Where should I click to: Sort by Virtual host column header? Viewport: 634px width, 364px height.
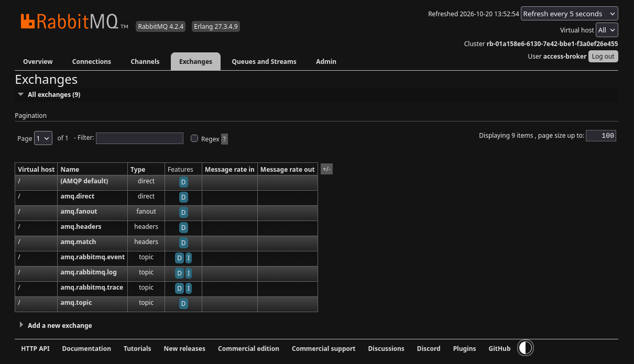pyautogui.click(x=36, y=169)
